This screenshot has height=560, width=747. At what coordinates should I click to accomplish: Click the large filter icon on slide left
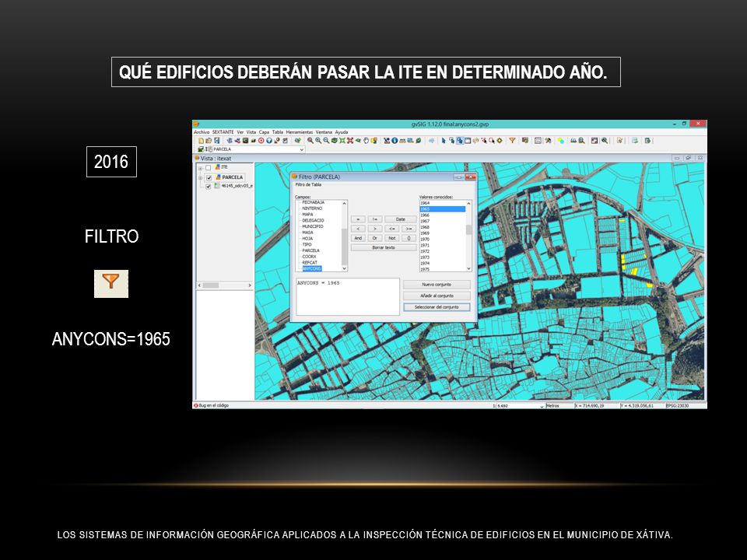[111, 284]
